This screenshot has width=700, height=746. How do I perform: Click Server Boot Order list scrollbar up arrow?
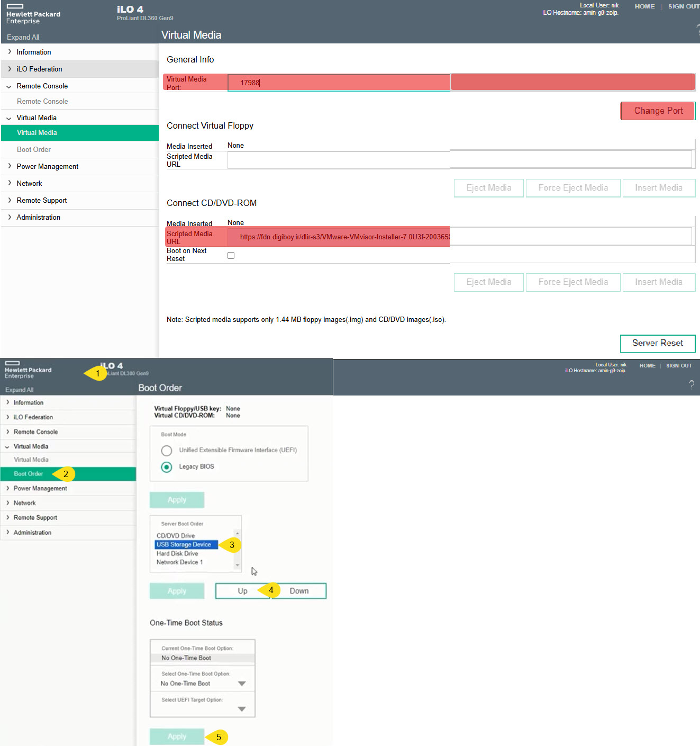[238, 533]
